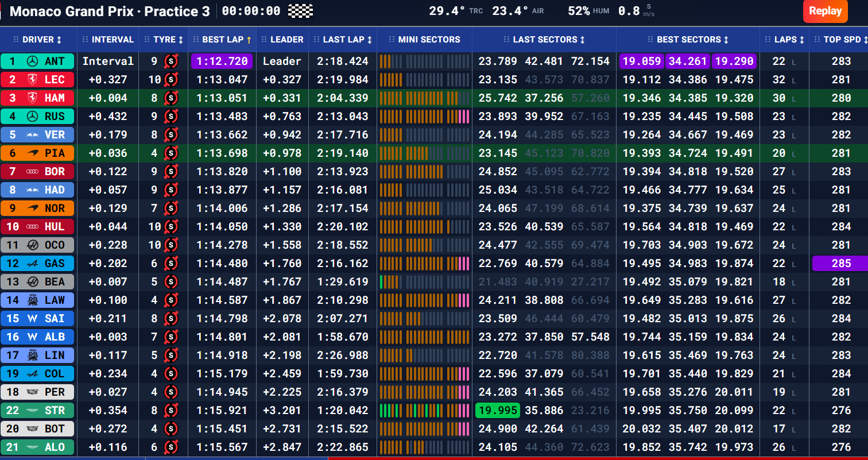Select the soft tyre icon in SAI's row
The width and height of the screenshot is (868, 460).
pyautogui.click(x=171, y=319)
